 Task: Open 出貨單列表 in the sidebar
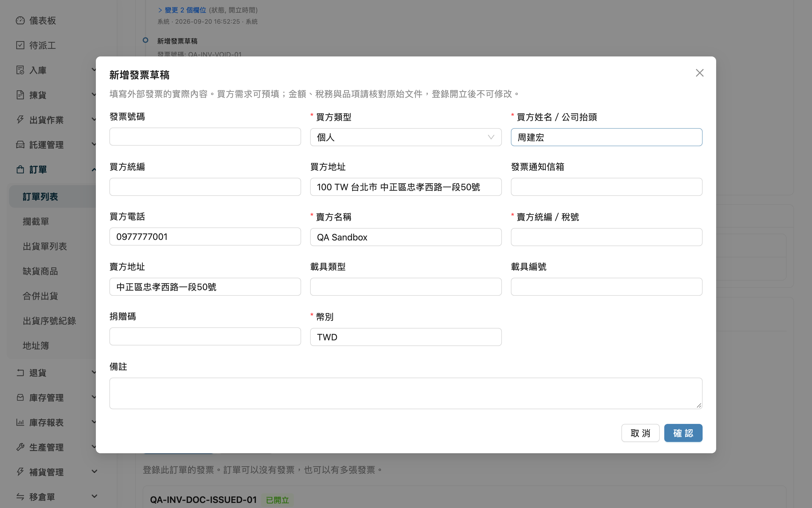pyautogui.click(x=45, y=246)
